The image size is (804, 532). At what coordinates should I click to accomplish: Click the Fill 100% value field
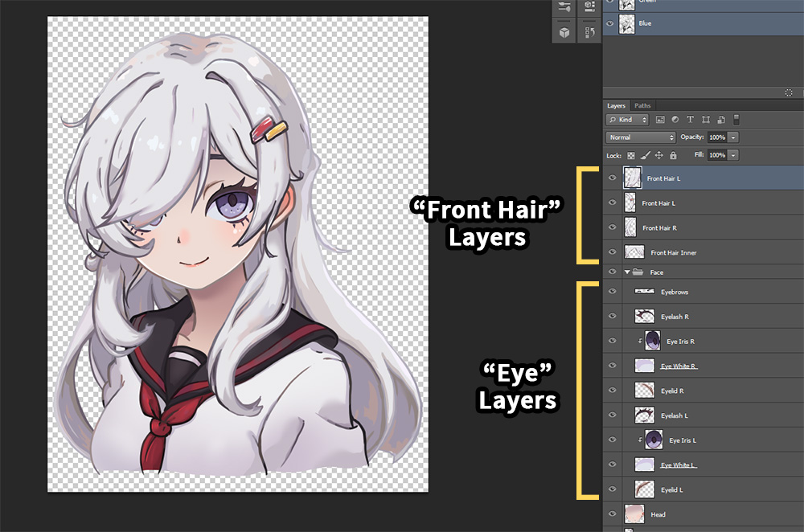[717, 155]
